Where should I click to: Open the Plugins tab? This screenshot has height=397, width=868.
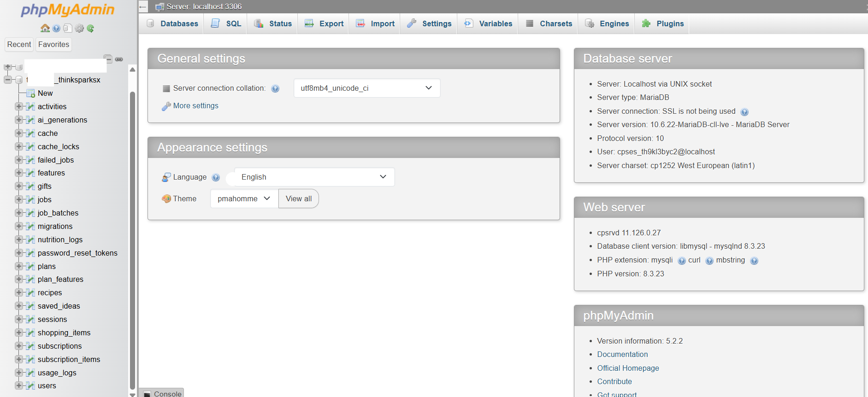coord(662,23)
